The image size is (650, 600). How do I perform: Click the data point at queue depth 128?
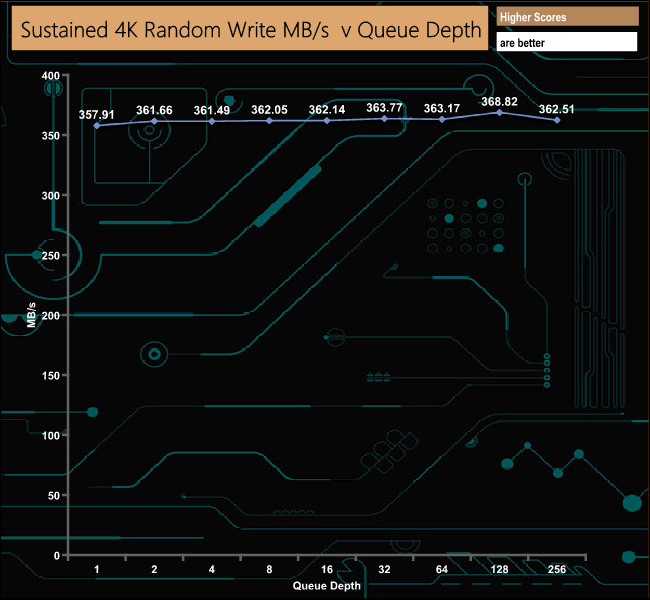500,112
